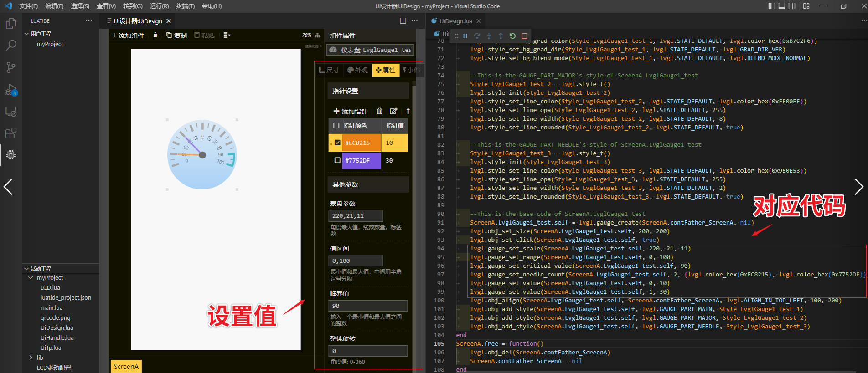Check the #7752DF needle checkbox
The width and height of the screenshot is (868, 373).
337,160
